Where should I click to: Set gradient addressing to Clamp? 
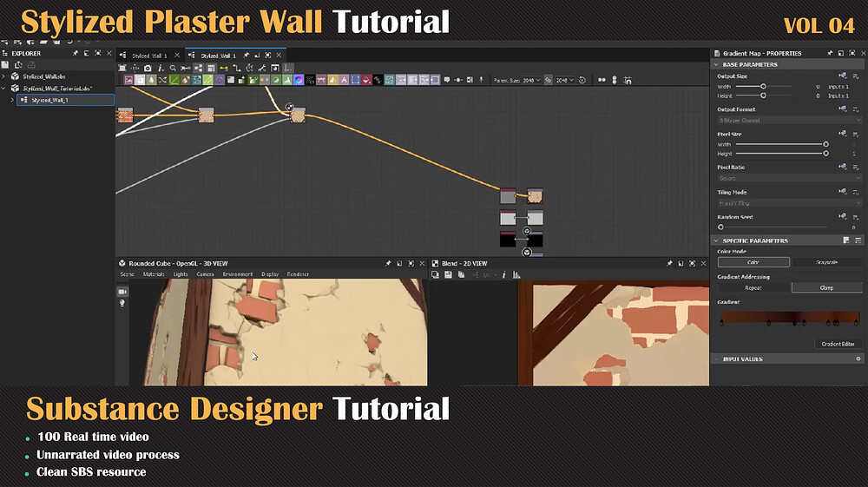coord(827,288)
